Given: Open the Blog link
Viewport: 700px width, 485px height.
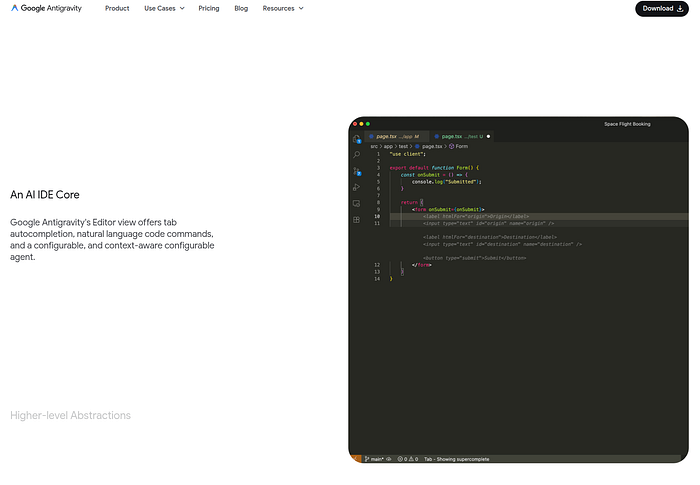Looking at the screenshot, I should coord(241,8).
